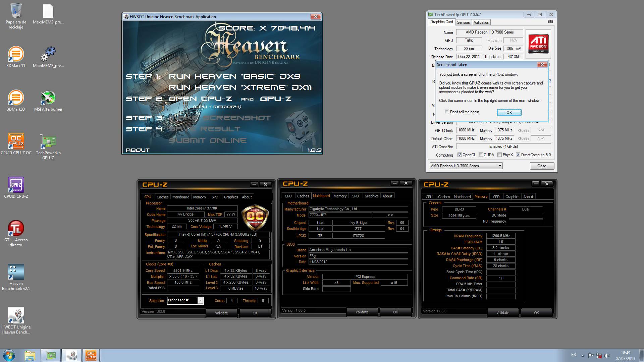This screenshot has width=644, height=362.
Task: Click the taskbar clock showing 18:49
Action: click(625, 353)
